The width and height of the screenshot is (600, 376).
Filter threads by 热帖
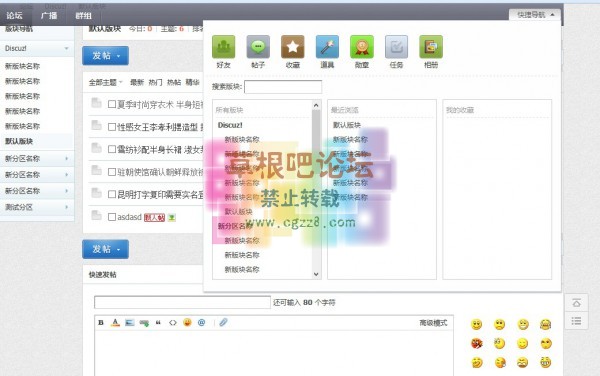[174, 82]
